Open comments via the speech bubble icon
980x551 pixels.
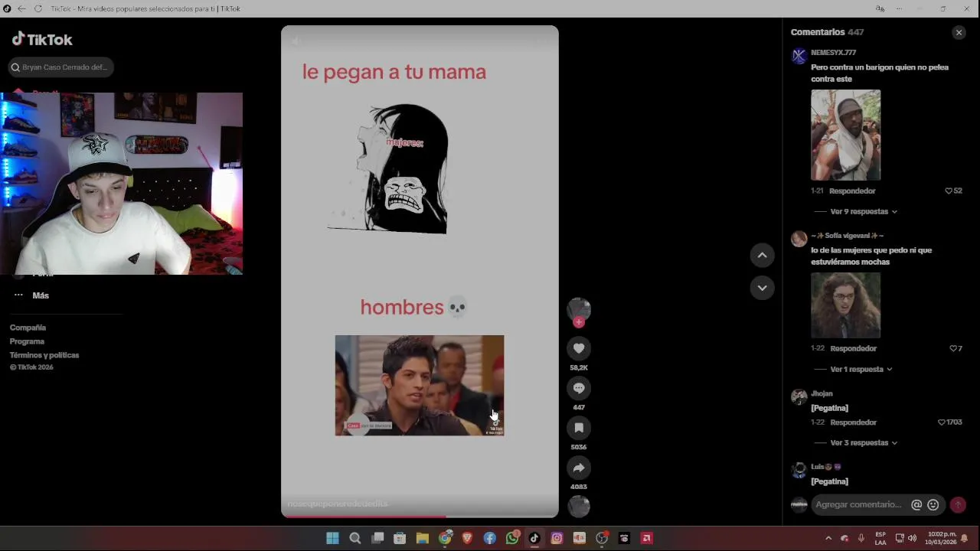[579, 388]
